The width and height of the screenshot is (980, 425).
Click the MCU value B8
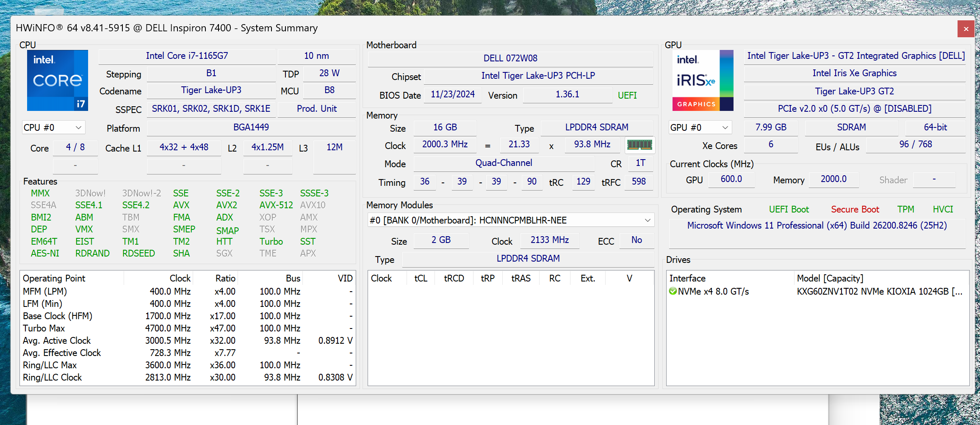(329, 90)
